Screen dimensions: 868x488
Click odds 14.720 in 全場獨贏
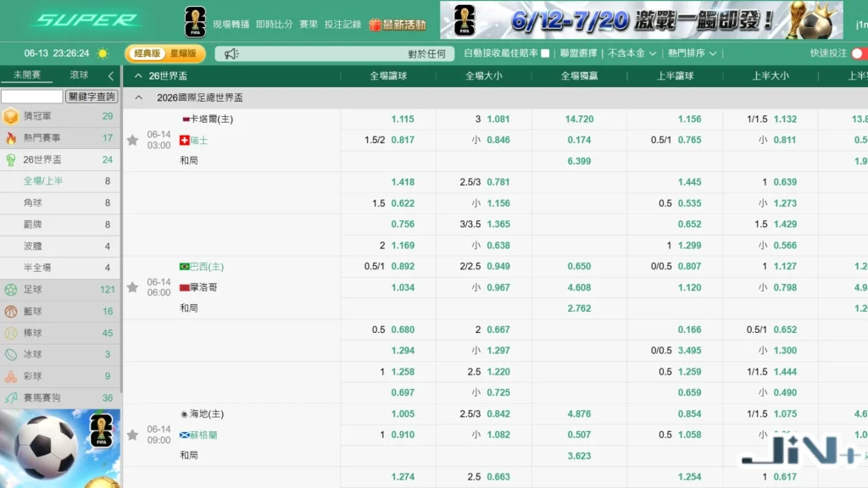[579, 119]
